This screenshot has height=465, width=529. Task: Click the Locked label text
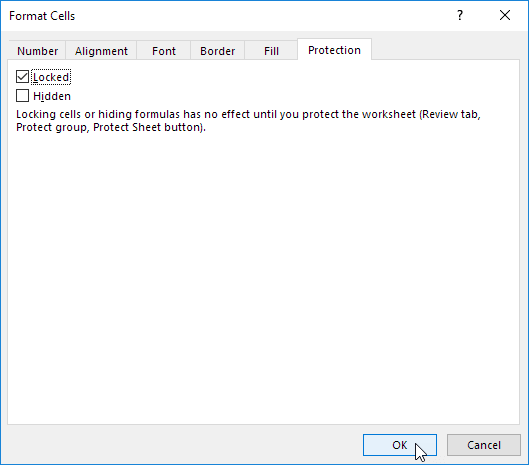[x=51, y=77]
